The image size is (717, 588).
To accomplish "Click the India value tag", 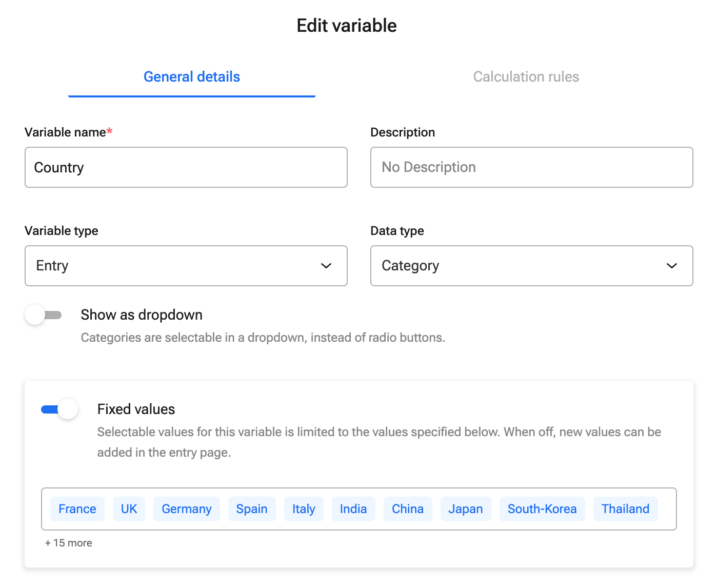I will pos(353,509).
